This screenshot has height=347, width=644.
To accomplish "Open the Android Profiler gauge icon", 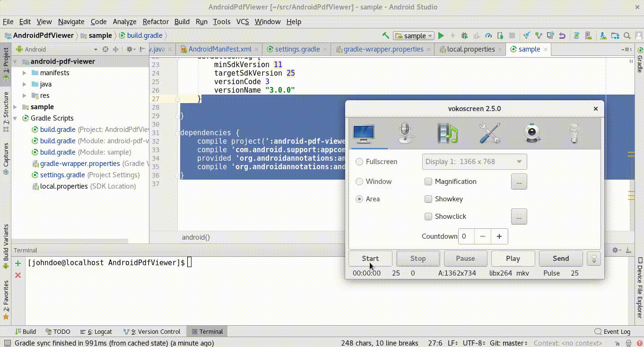I will tap(488, 35).
